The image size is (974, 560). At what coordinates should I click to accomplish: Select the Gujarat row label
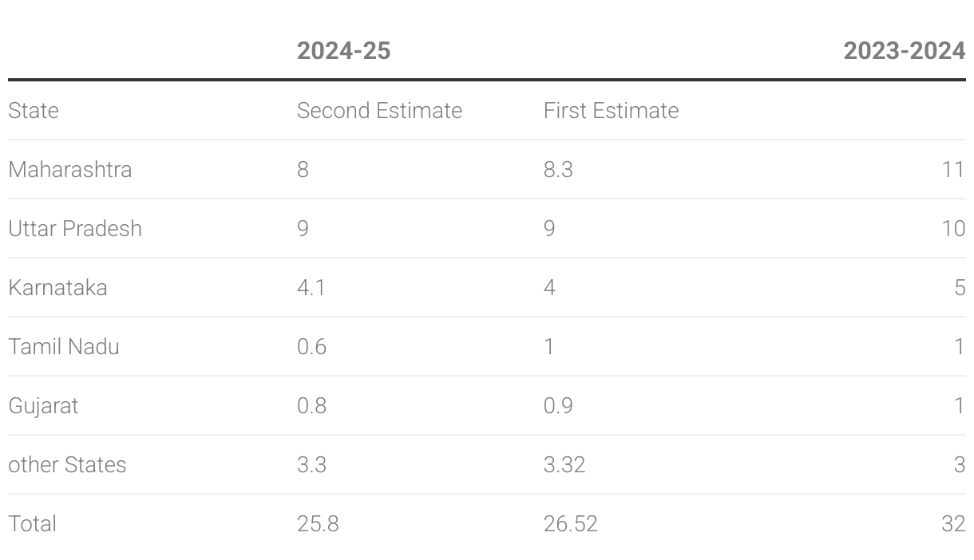click(x=43, y=405)
